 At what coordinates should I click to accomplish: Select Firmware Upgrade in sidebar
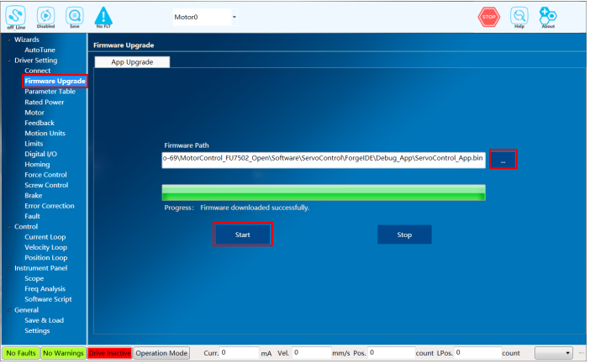[55, 82]
